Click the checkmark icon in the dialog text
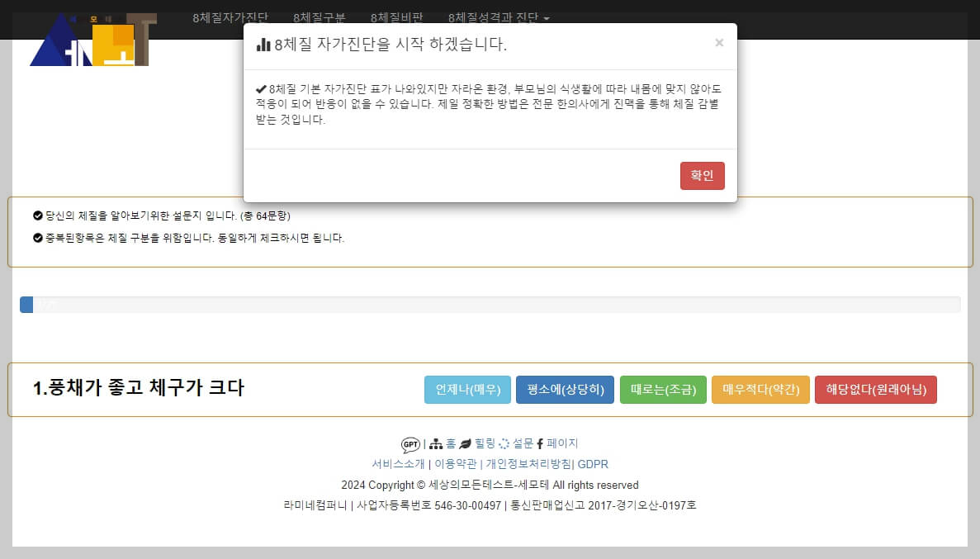Screen dimensions: 980x559 tap(261, 86)
